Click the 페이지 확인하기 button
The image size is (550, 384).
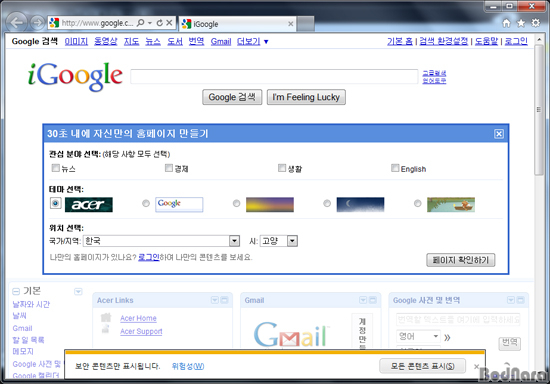[461, 260]
